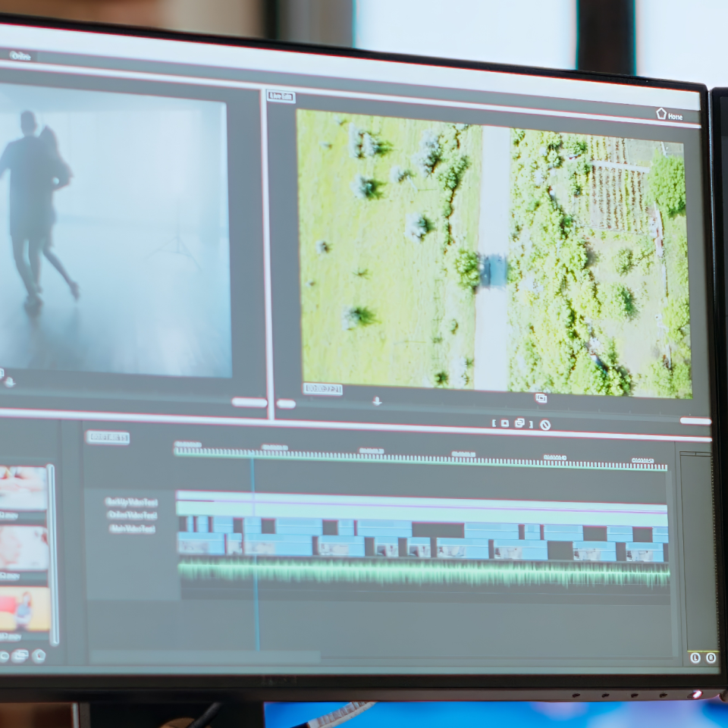The image size is (728, 728).
Task: Select the top clip thumbnail in the media bin
Action: tap(24, 488)
